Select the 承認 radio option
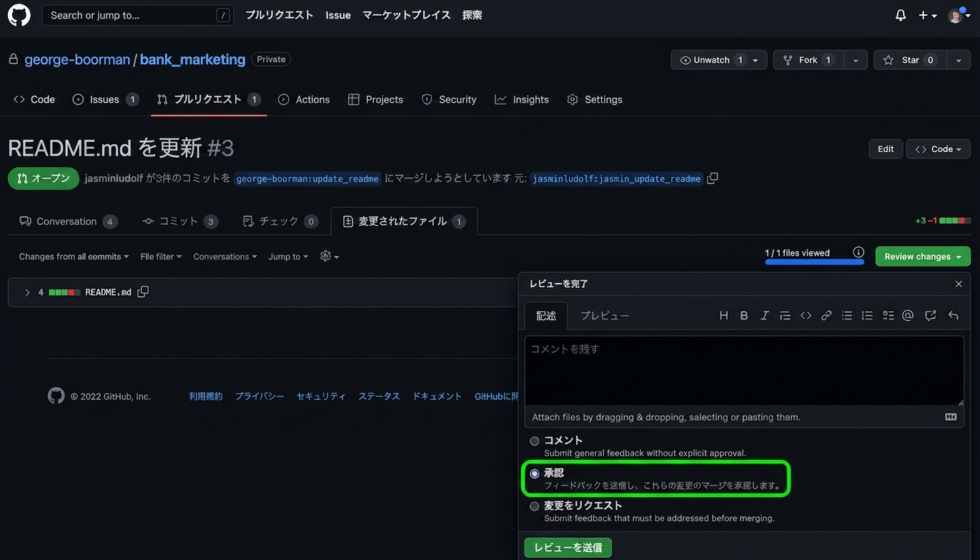The width and height of the screenshot is (980, 560). point(535,474)
